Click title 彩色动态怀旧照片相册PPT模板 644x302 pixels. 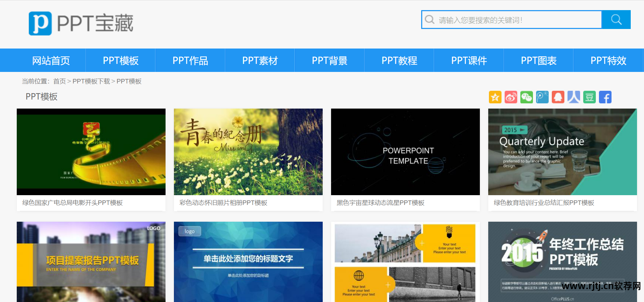[x=223, y=203]
